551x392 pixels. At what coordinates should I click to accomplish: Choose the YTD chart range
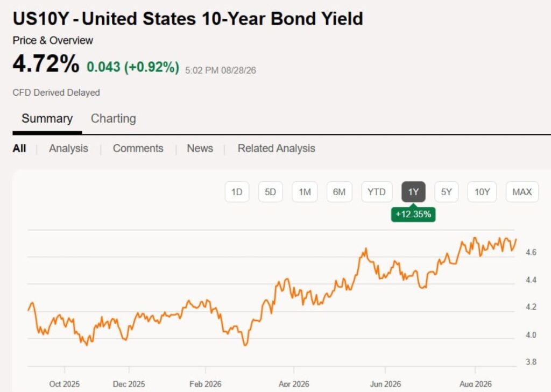[x=377, y=192]
